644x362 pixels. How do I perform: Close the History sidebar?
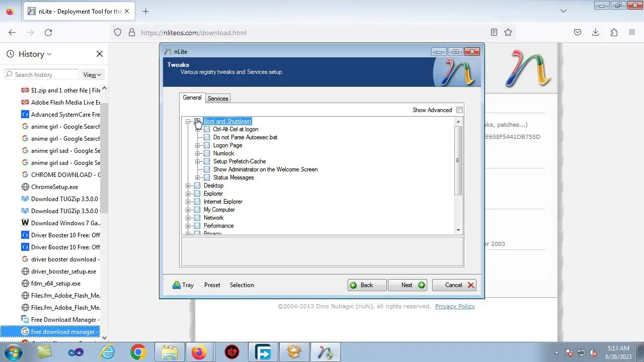[100, 54]
